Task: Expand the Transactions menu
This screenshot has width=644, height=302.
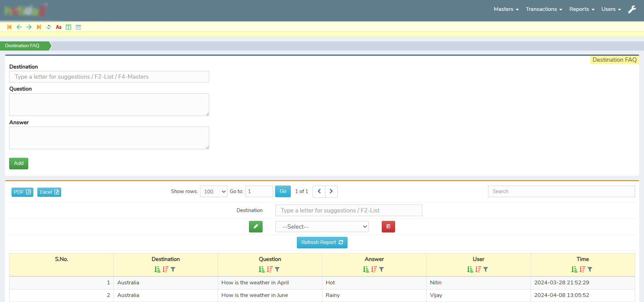Action: point(544,9)
